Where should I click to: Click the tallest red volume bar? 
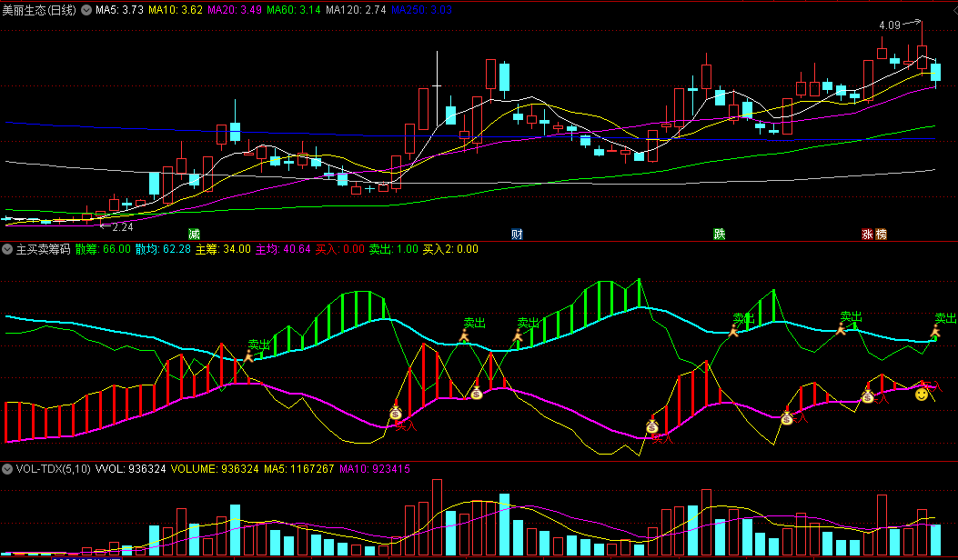pyautogui.click(x=437, y=517)
